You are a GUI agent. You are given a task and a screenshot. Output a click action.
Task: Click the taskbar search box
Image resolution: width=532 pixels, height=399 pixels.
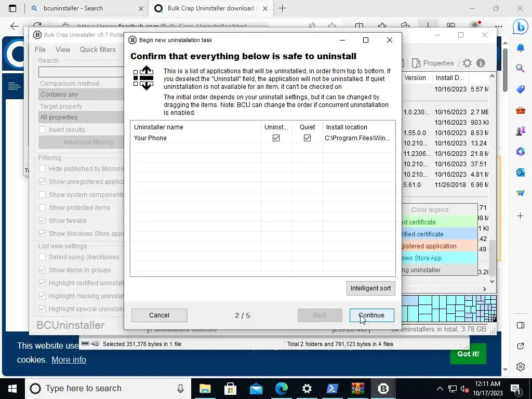click(x=108, y=389)
